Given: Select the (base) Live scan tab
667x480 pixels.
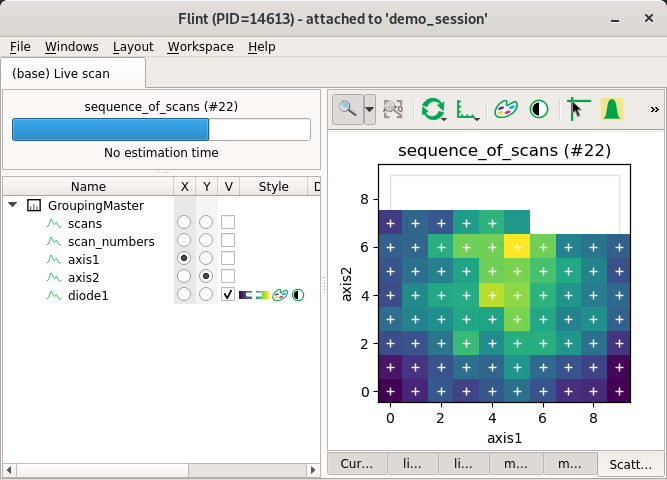Looking at the screenshot, I should (73, 73).
